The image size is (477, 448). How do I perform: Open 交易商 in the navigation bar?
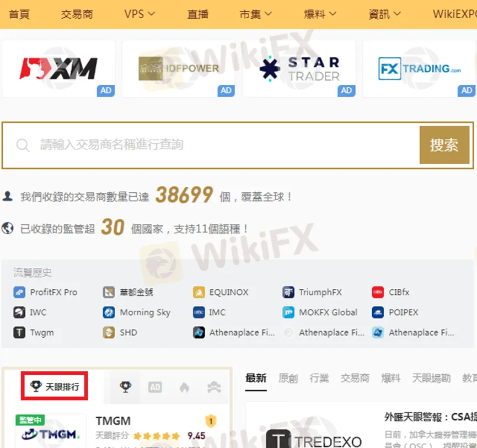[x=77, y=14]
